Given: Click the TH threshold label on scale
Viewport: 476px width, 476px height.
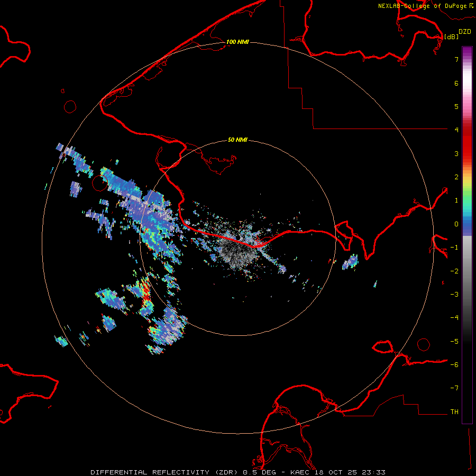Looking at the screenshot, I should tap(454, 412).
